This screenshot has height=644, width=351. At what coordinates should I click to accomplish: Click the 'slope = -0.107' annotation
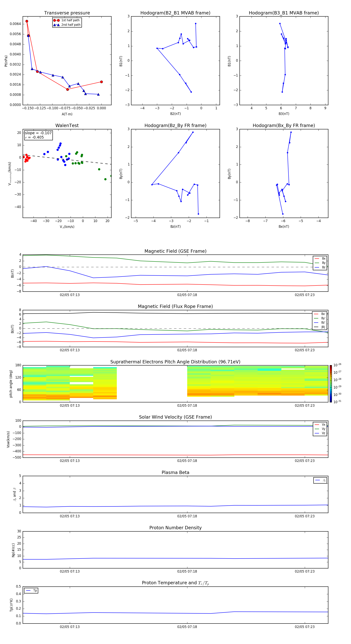(38, 133)
